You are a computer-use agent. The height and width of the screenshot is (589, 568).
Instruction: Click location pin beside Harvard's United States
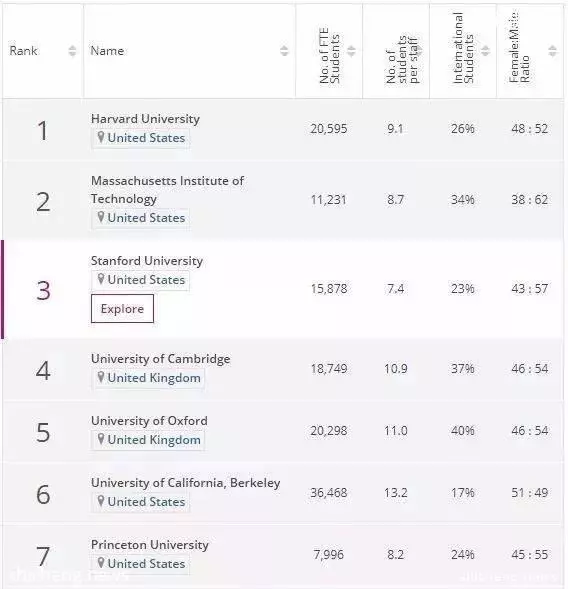click(101, 137)
